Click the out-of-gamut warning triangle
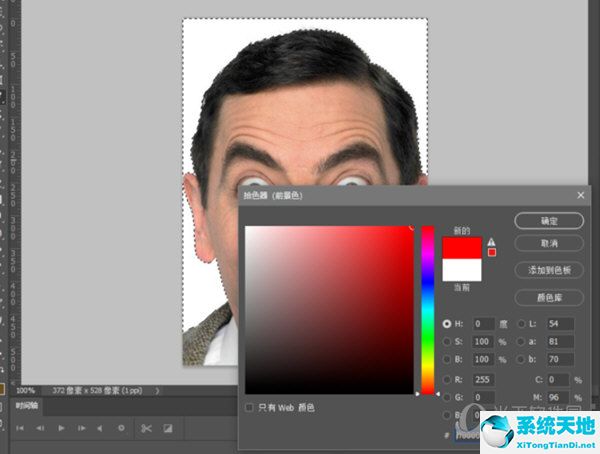Image resolution: width=600 pixels, height=454 pixels. (491, 241)
